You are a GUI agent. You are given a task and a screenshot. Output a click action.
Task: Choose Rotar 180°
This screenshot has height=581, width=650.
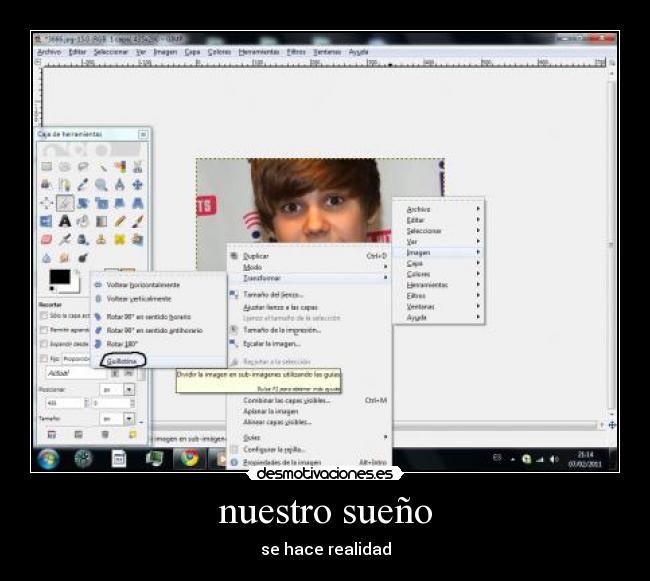point(160,344)
